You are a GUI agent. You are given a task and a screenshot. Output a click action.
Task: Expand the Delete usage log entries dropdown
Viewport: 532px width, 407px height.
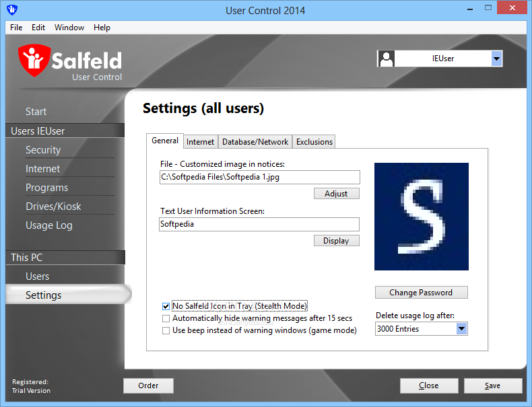click(461, 328)
